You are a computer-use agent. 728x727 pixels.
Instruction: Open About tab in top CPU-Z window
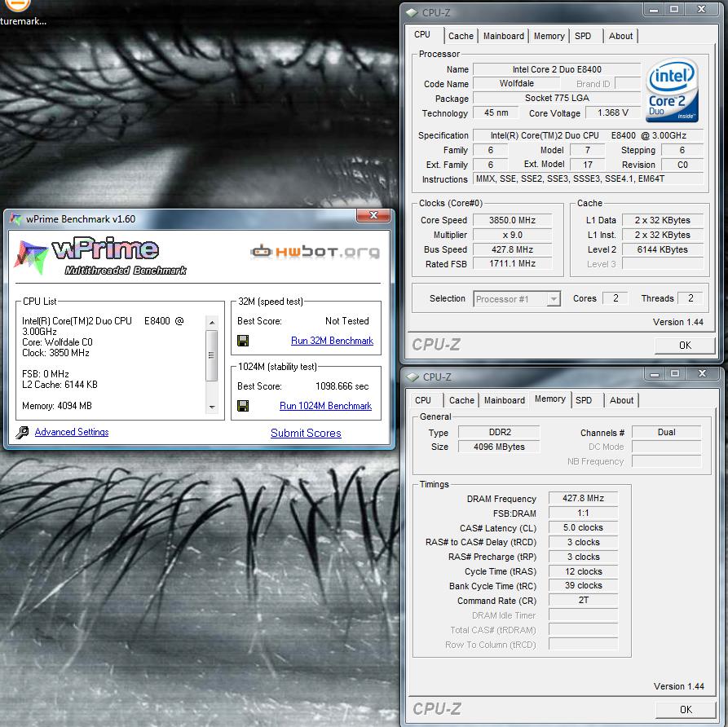click(620, 36)
